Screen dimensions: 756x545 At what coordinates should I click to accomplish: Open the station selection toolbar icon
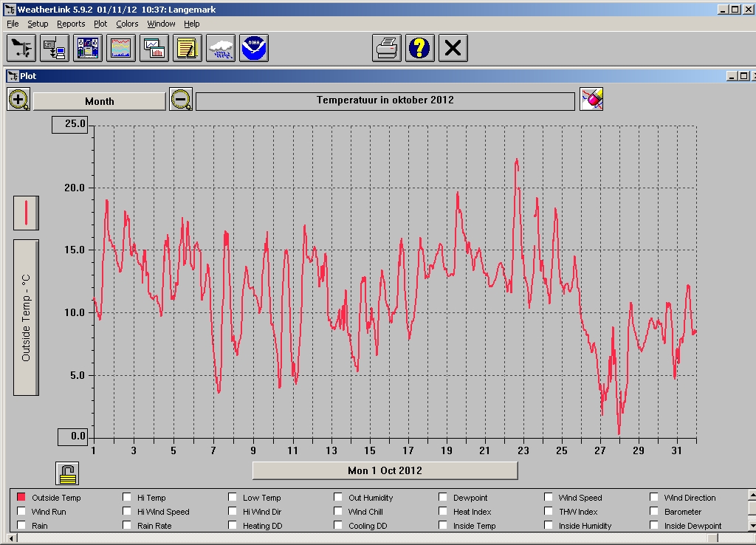21,48
